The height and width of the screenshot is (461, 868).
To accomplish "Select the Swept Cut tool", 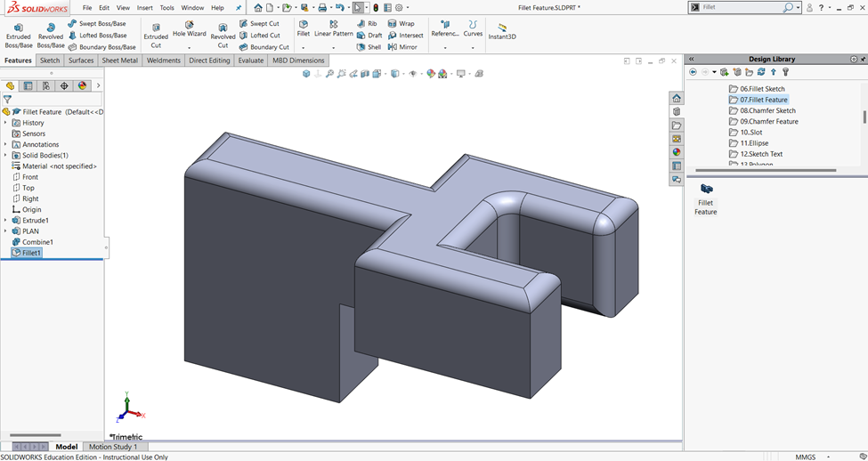I will (259, 24).
